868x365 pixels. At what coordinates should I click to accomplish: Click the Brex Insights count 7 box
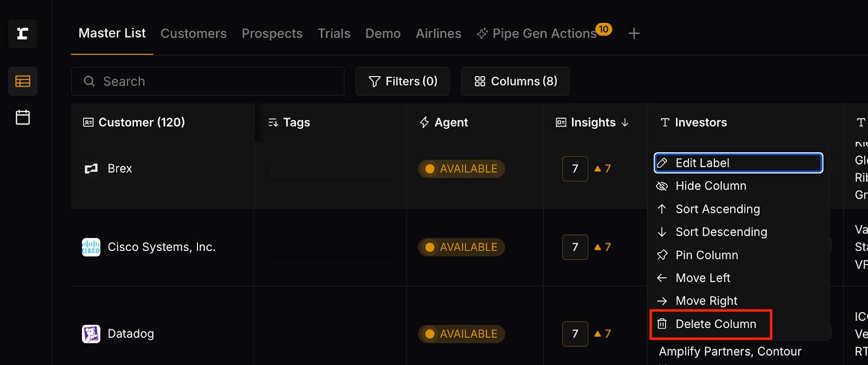(x=575, y=168)
